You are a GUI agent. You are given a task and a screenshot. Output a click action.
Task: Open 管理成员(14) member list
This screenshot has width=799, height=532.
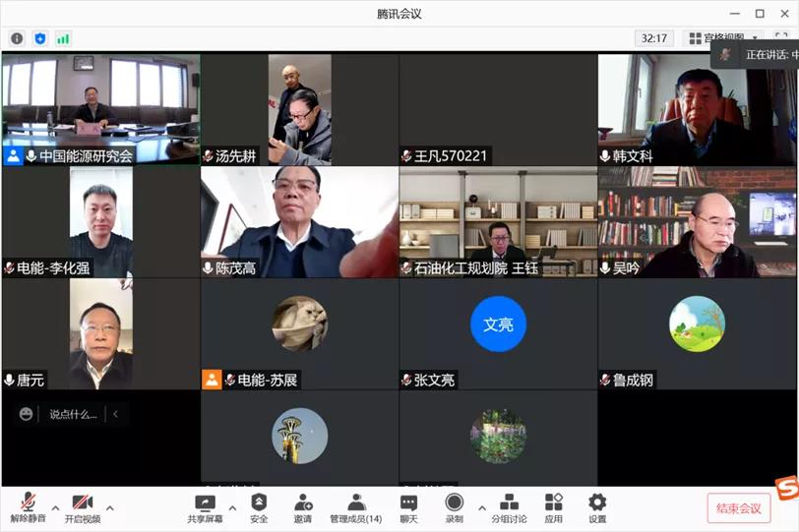[355, 507]
